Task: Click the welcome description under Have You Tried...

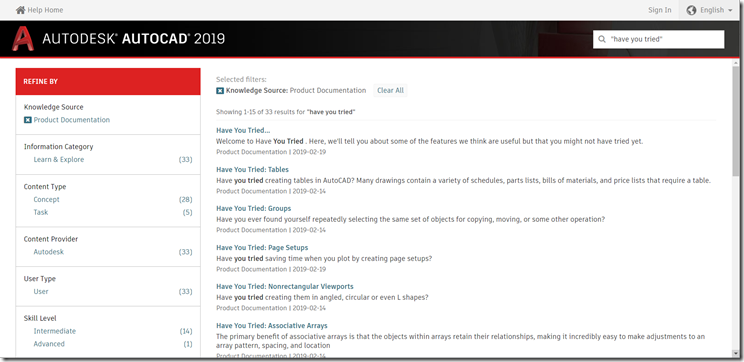Action: pos(430,141)
